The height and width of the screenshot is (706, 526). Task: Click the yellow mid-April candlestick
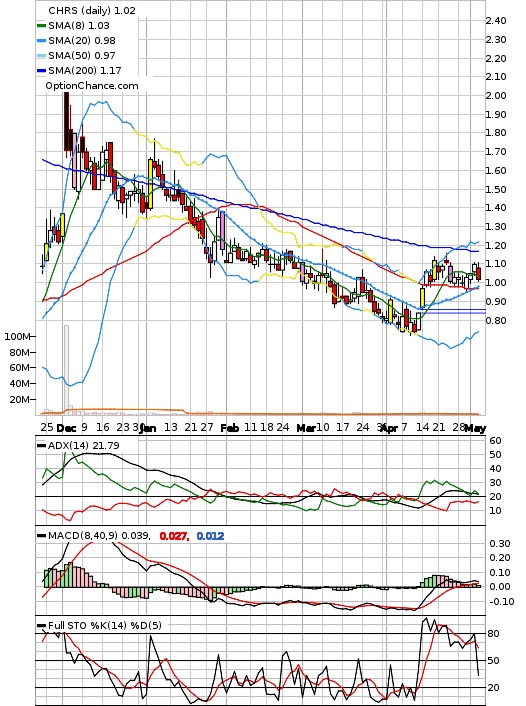pyautogui.click(x=422, y=297)
